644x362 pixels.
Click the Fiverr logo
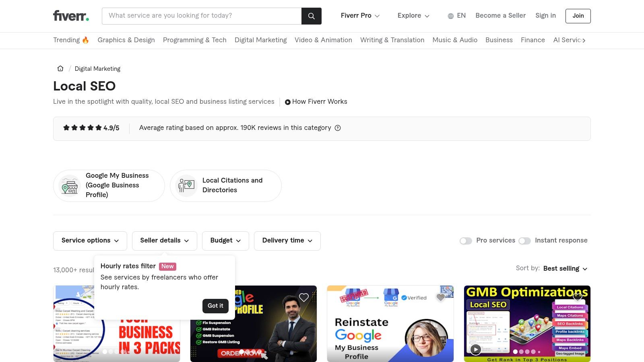pyautogui.click(x=70, y=16)
